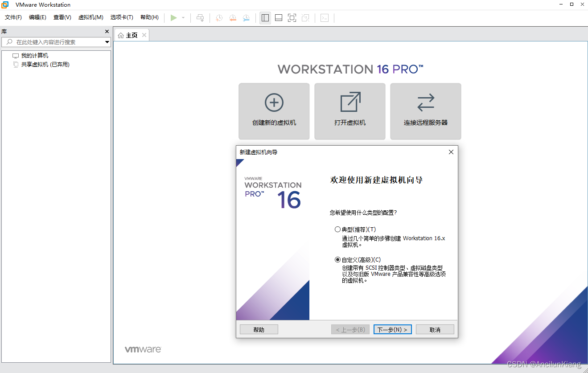The image size is (588, 373).
Task: Click the revert snapshot toolbar icon
Action: (233, 18)
